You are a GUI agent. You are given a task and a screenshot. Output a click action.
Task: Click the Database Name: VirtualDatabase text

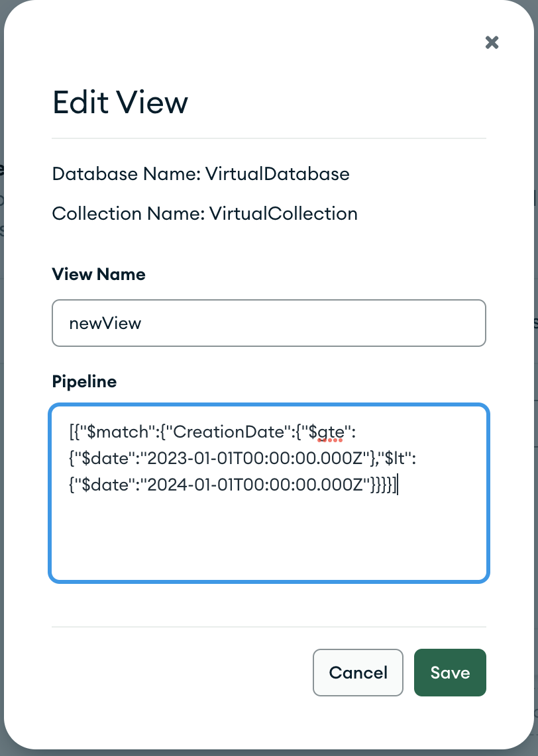[x=201, y=174]
